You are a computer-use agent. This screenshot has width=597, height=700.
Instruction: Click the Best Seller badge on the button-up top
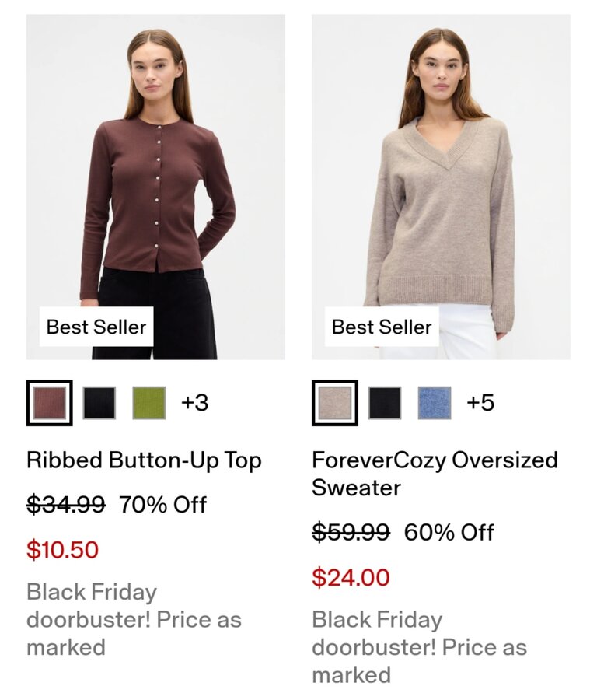click(96, 327)
